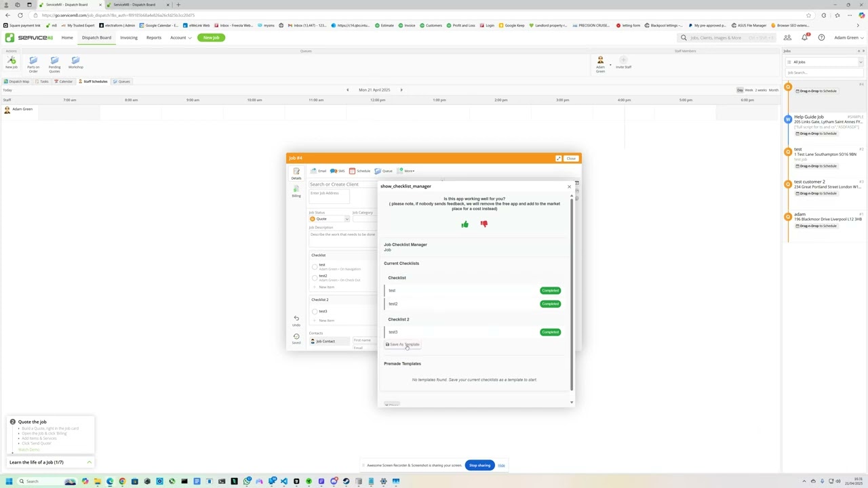Go to next day arrow
Screen dimensions: 868x488
pyautogui.click(x=401, y=90)
